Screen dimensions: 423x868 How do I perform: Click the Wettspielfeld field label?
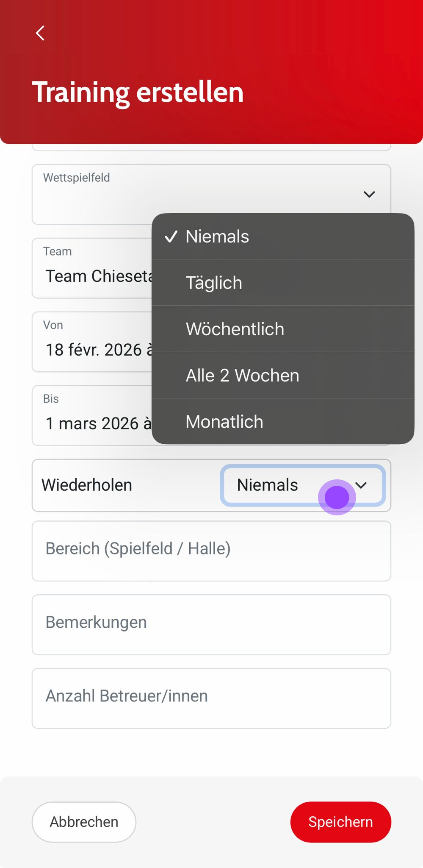coord(77,178)
